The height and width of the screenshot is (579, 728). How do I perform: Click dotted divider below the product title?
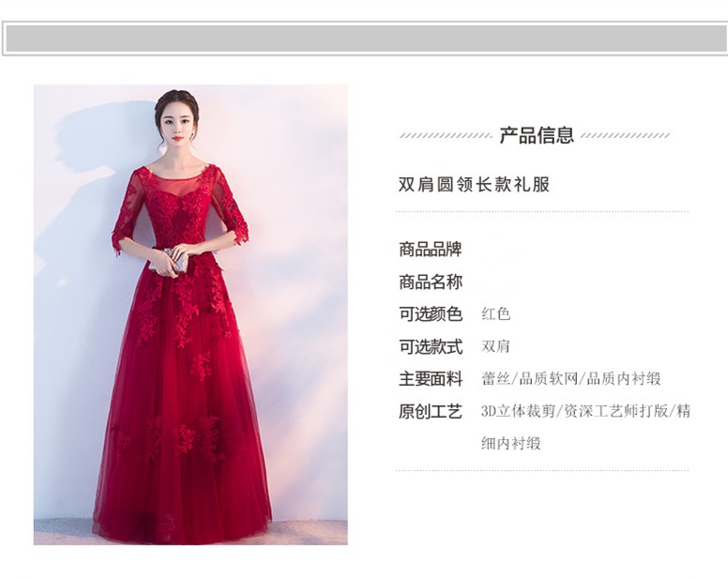coord(542,212)
